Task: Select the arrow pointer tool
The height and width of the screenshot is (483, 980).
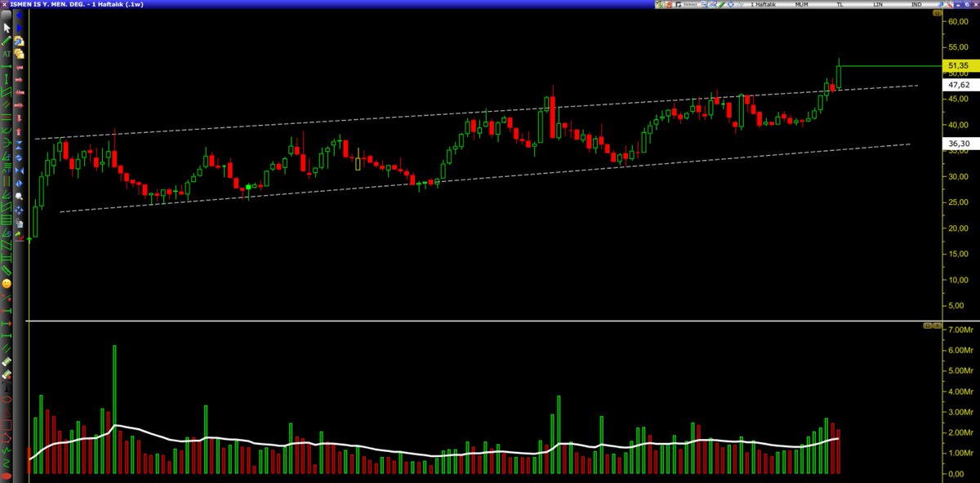Action: tap(7, 28)
